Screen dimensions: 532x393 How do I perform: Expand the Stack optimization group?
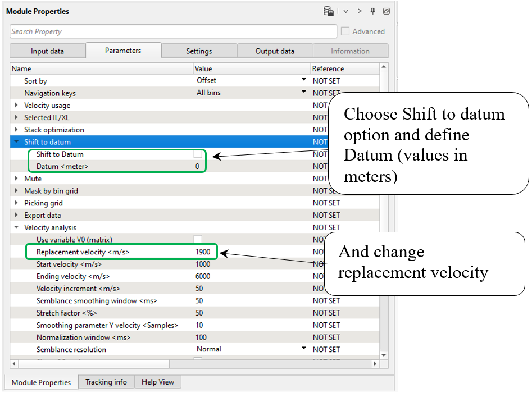click(16, 130)
